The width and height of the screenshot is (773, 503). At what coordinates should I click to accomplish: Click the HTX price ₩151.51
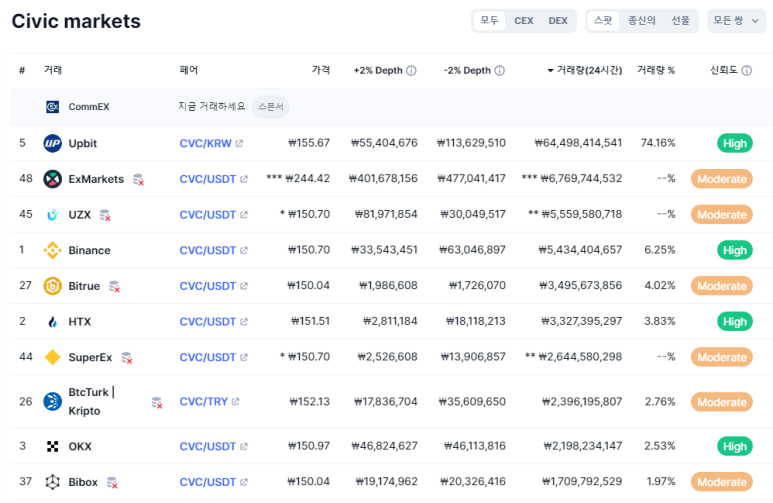(x=311, y=321)
